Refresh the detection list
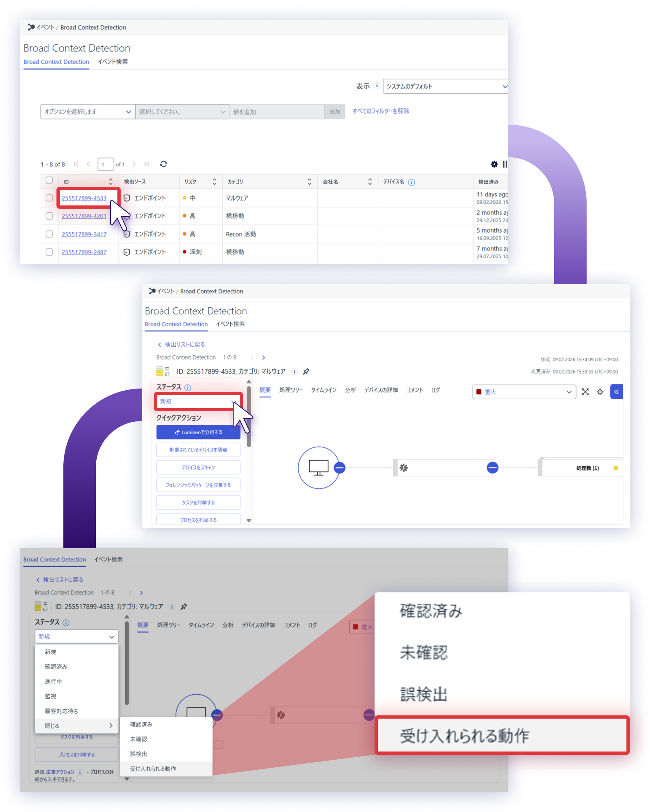This screenshot has width=650, height=812. pyautogui.click(x=163, y=164)
